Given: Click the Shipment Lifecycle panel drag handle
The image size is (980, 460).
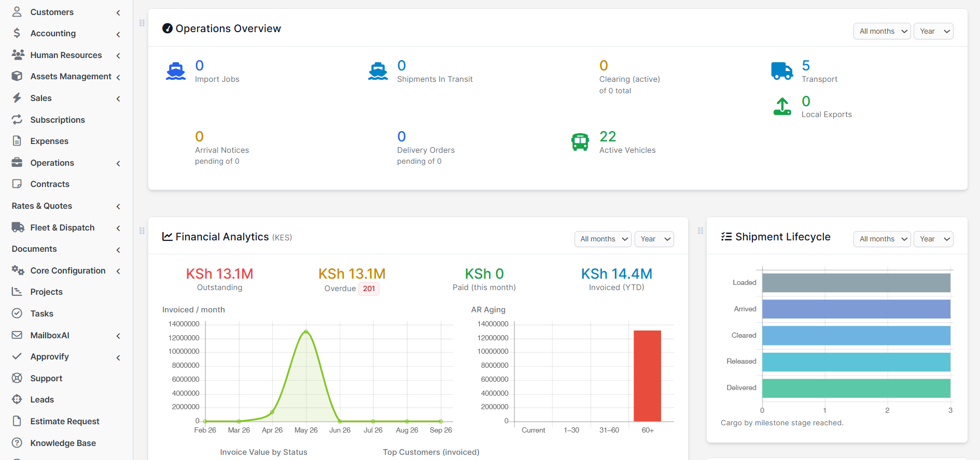Looking at the screenshot, I should (701, 231).
